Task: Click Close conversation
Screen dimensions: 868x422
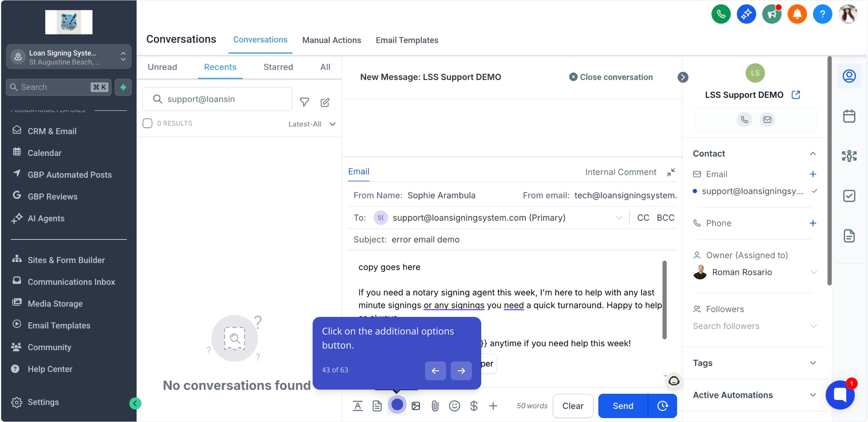Action: tap(611, 77)
